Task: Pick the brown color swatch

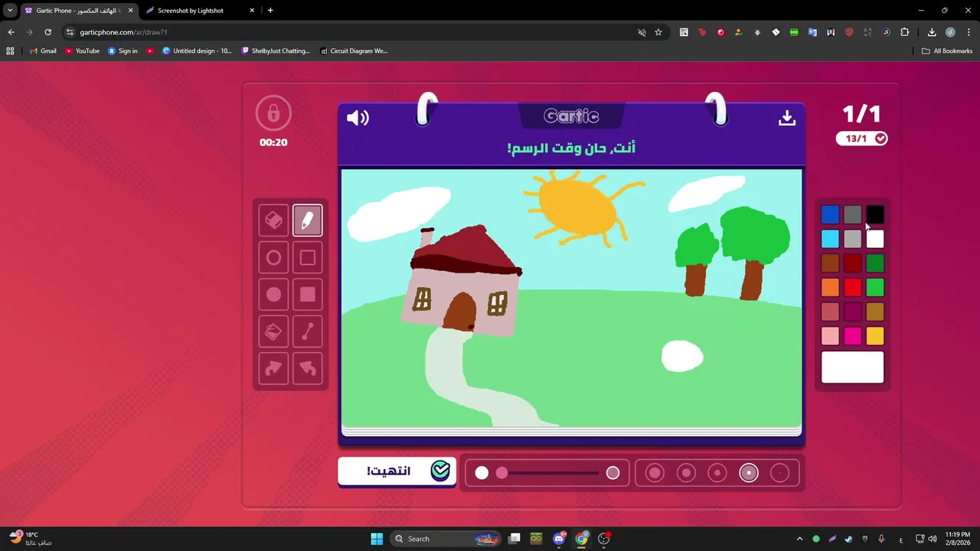Action: (x=830, y=263)
